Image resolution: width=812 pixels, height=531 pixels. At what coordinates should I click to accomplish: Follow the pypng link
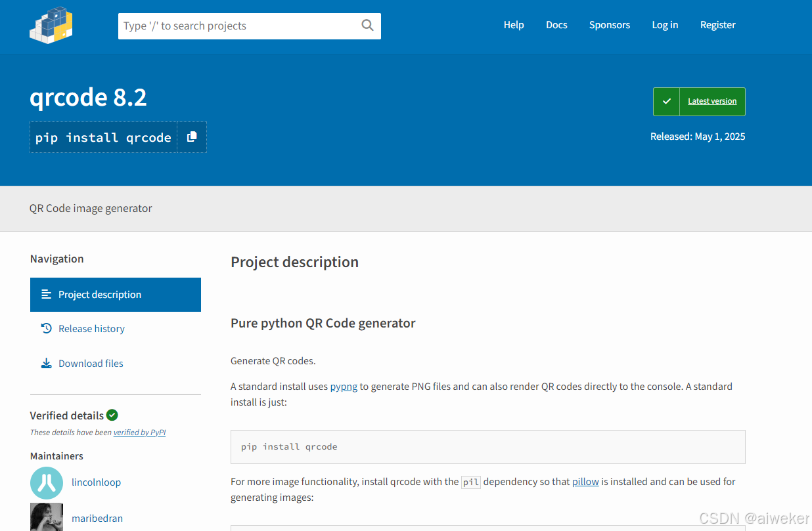tap(344, 387)
